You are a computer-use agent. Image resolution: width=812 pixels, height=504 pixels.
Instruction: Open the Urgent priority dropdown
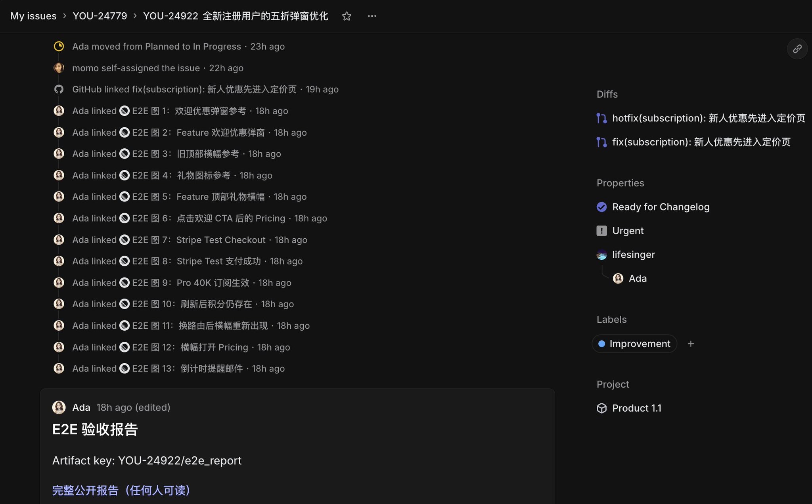point(628,231)
